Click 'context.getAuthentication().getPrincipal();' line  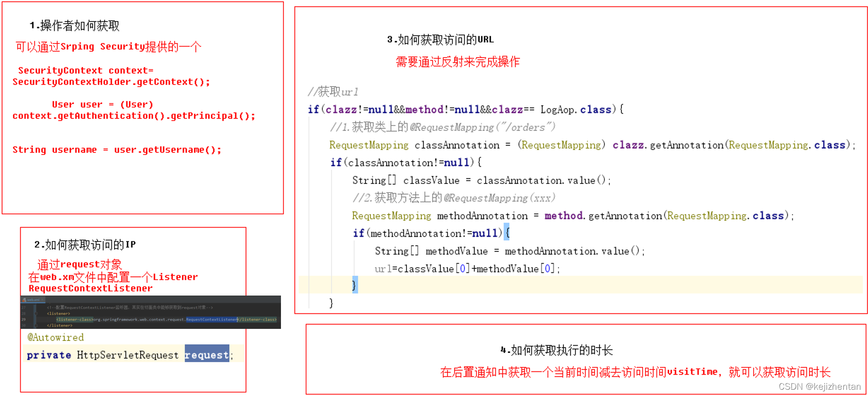point(134,116)
